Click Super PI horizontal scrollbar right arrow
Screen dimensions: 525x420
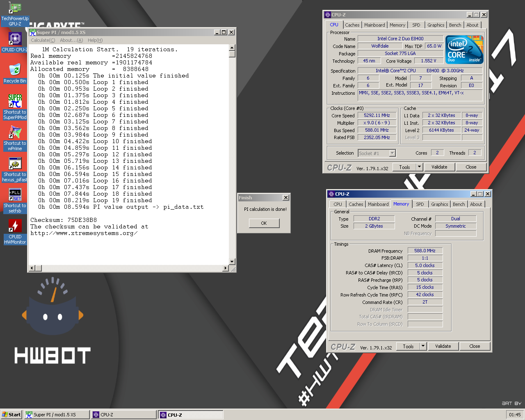[x=226, y=268]
